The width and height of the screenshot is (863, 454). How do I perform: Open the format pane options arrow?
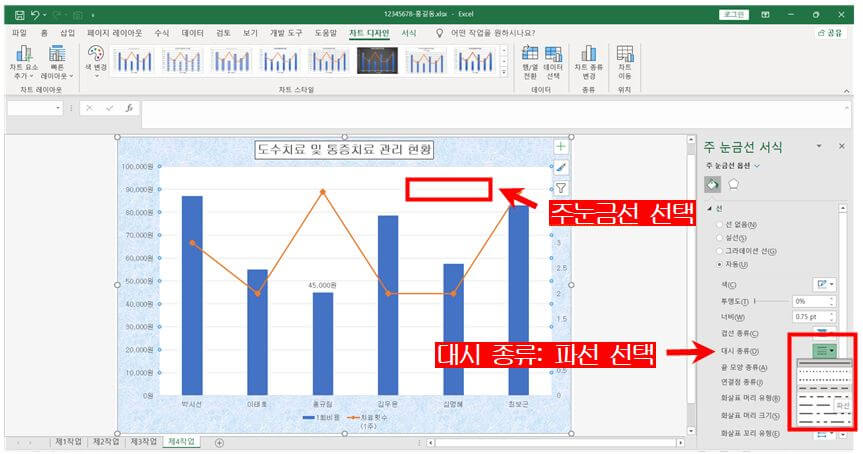(x=819, y=146)
